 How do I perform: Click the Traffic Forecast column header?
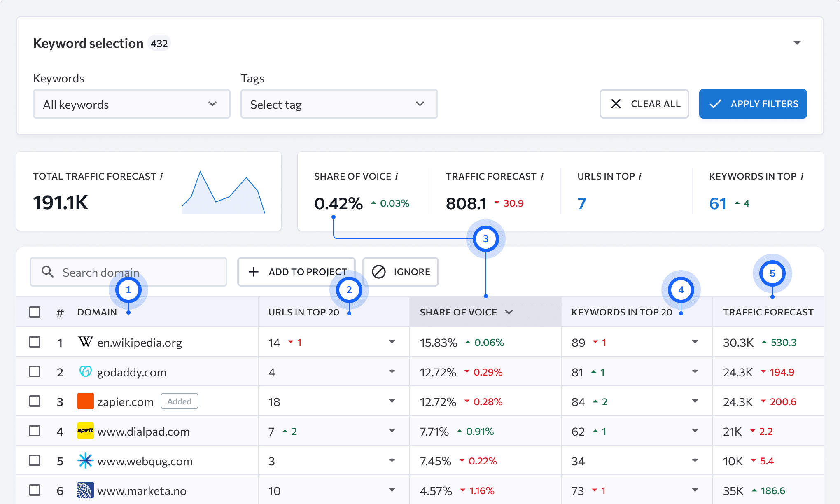(768, 312)
